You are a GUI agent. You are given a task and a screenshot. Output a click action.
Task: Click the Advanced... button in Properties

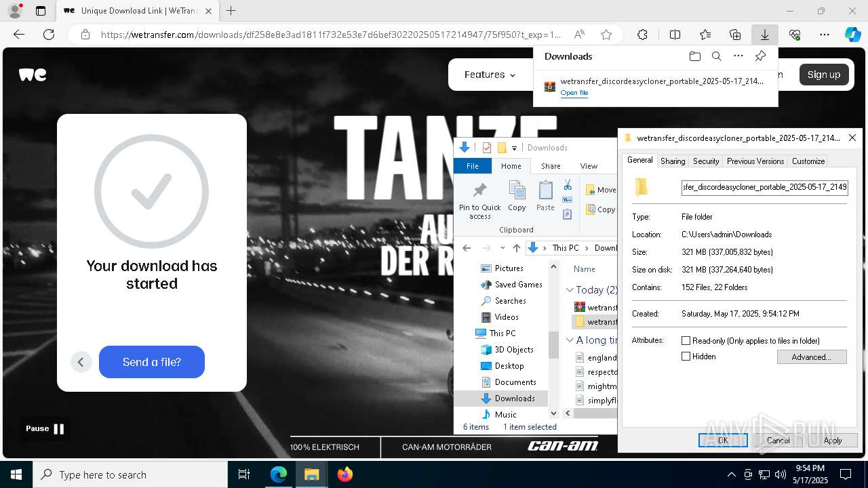812,357
